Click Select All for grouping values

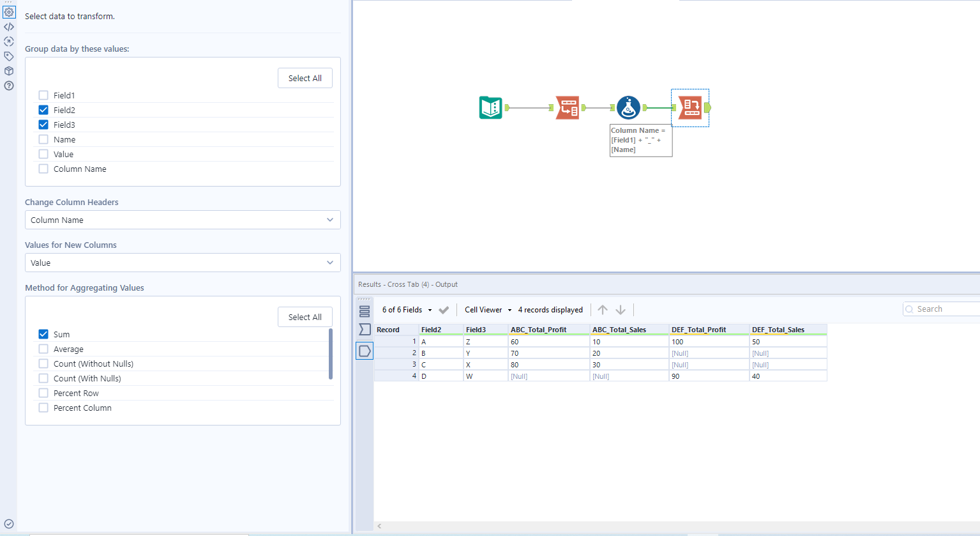pyautogui.click(x=305, y=77)
